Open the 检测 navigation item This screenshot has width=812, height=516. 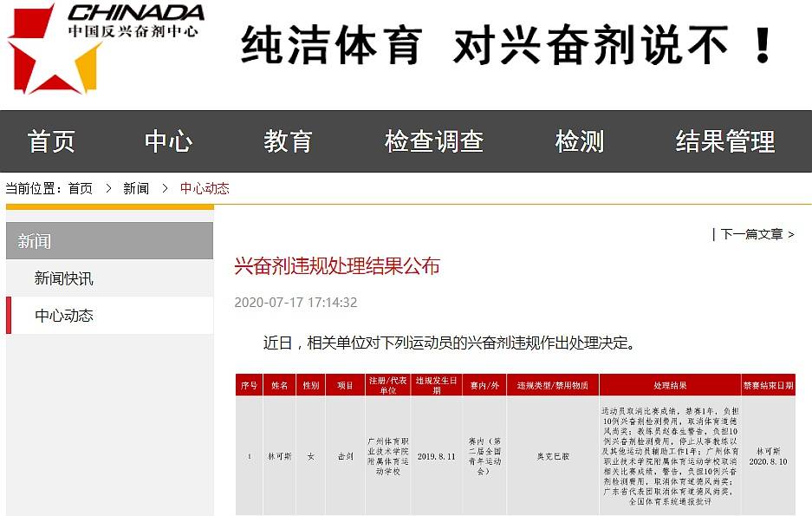pos(580,141)
